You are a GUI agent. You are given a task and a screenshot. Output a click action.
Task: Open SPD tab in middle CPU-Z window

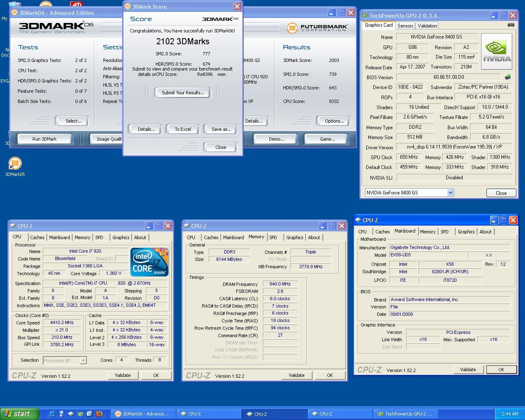(273, 237)
